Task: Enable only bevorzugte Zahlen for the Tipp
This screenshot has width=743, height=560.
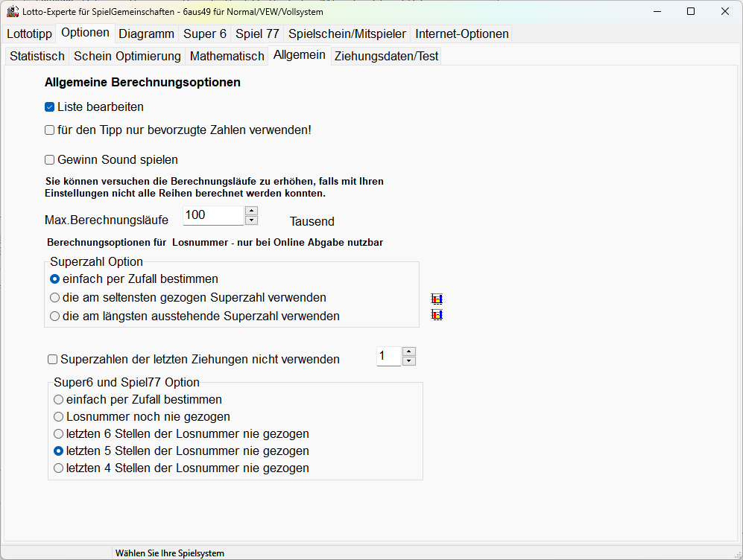Action: (x=50, y=130)
